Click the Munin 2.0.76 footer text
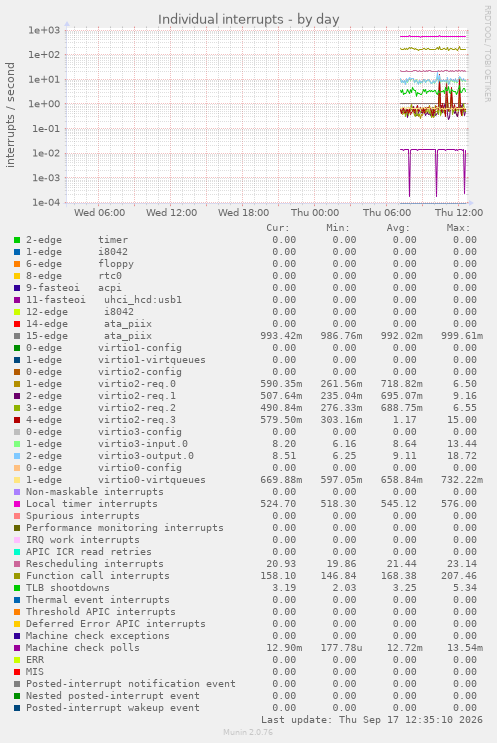Image resolution: width=497 pixels, height=743 pixels. coord(248,732)
